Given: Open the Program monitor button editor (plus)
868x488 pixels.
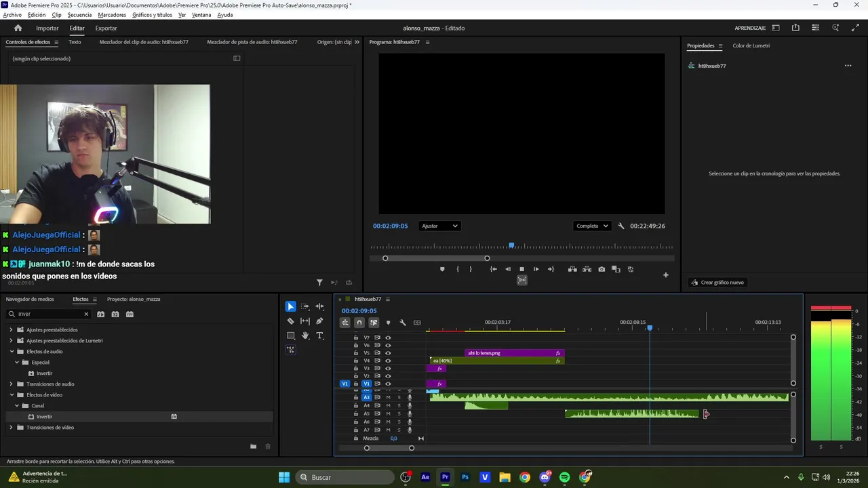Looking at the screenshot, I should tap(666, 275).
